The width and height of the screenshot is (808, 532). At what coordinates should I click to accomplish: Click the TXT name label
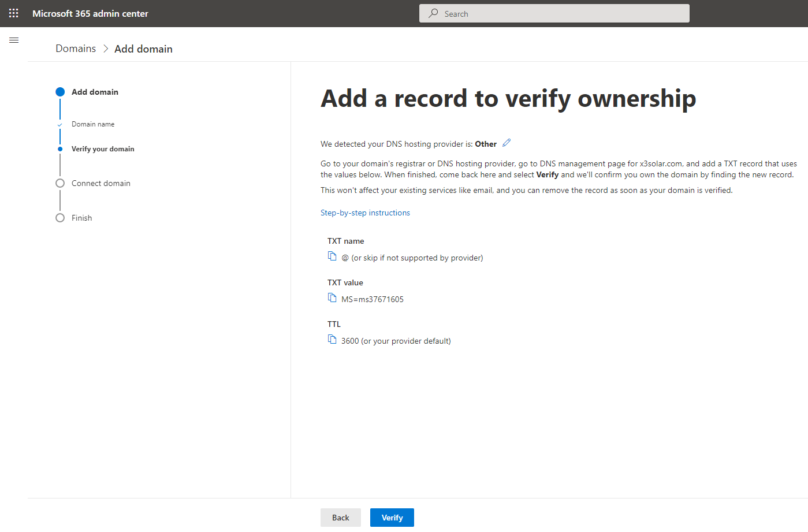tap(345, 241)
